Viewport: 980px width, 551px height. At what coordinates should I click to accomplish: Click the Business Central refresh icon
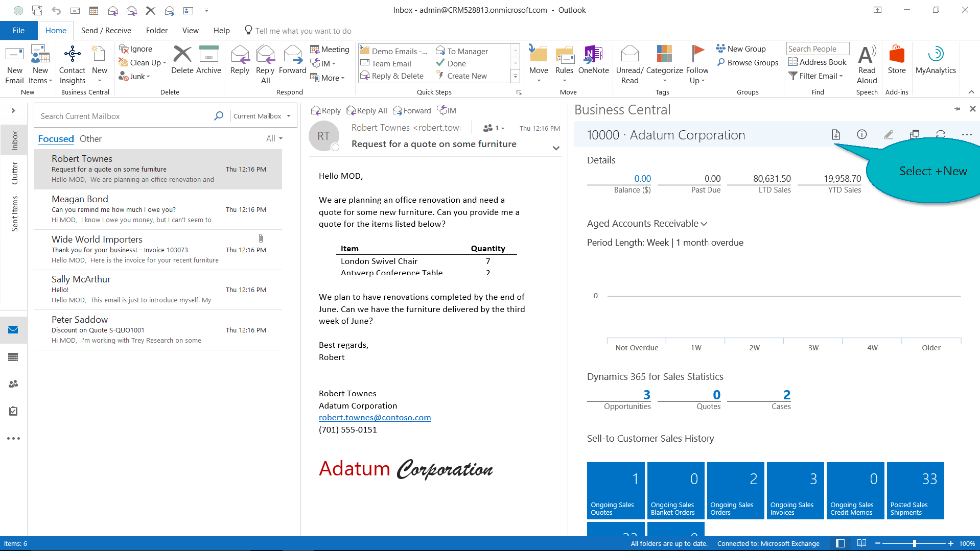click(x=941, y=134)
